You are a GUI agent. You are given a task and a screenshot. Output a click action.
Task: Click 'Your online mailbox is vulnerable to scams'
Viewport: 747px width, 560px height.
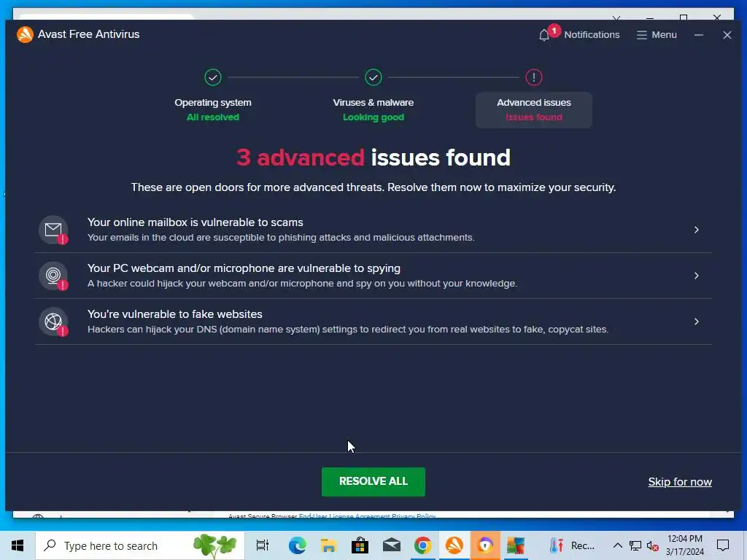point(196,222)
